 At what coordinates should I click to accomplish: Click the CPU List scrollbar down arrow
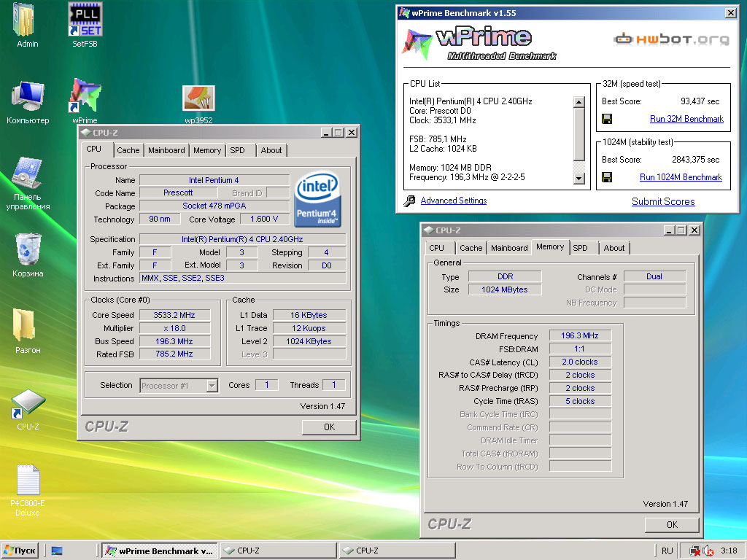click(x=578, y=179)
